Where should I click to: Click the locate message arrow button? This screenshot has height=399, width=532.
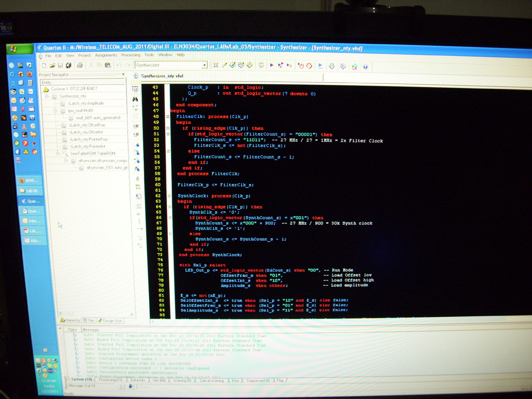(130, 386)
